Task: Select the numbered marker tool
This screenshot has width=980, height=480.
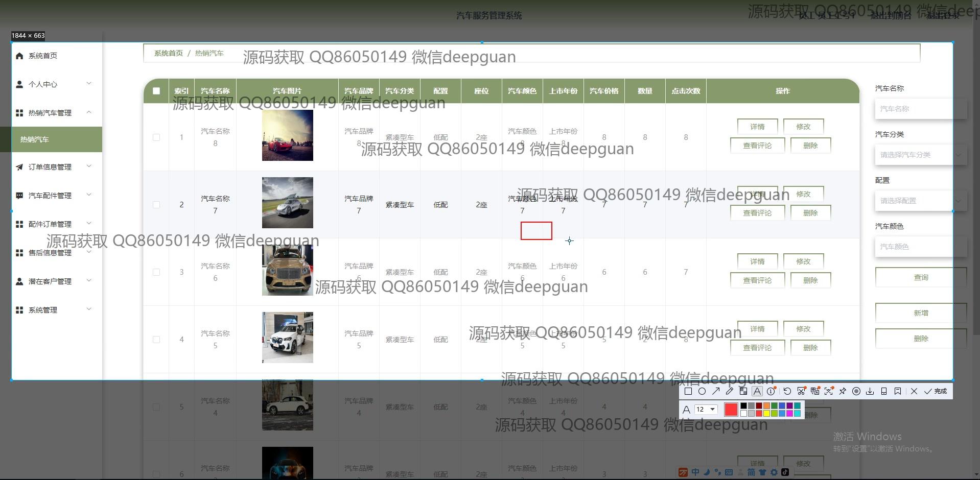Action: [x=771, y=391]
